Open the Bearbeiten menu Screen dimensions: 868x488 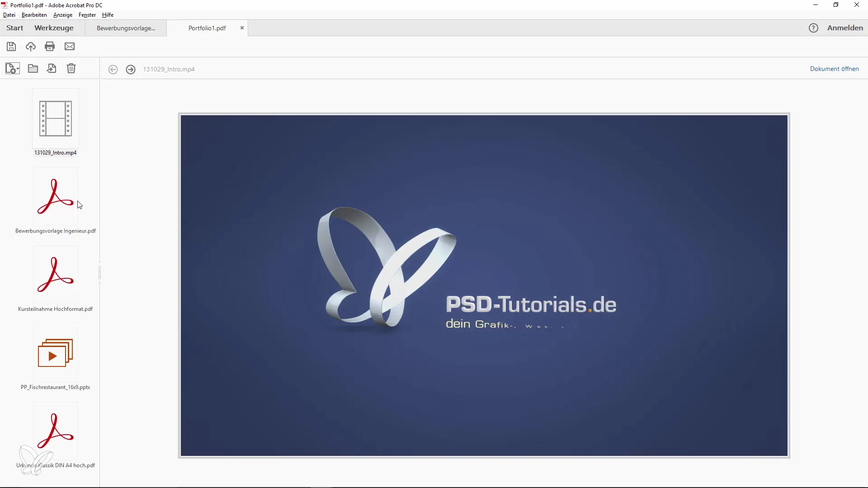34,15
